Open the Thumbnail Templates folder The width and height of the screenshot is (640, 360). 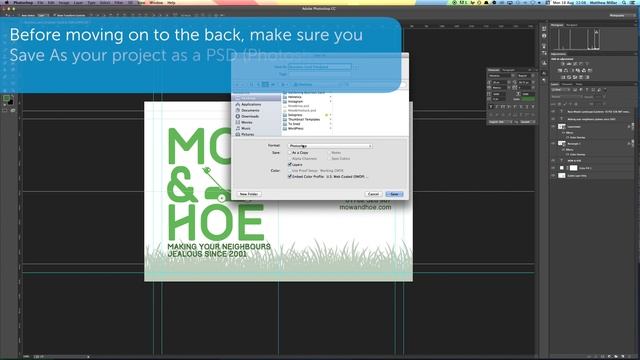tap(304, 119)
